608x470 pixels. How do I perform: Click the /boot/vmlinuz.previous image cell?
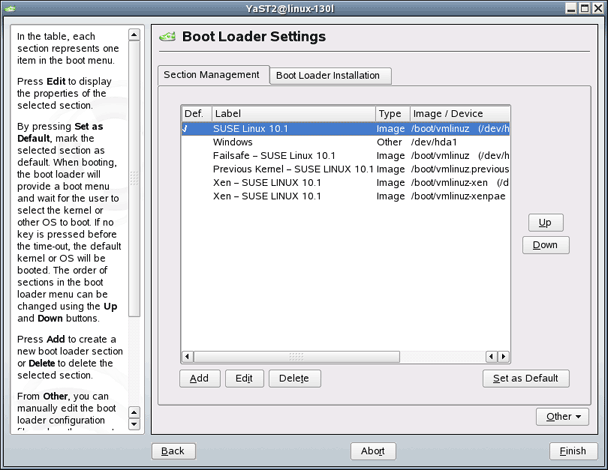(x=460, y=169)
